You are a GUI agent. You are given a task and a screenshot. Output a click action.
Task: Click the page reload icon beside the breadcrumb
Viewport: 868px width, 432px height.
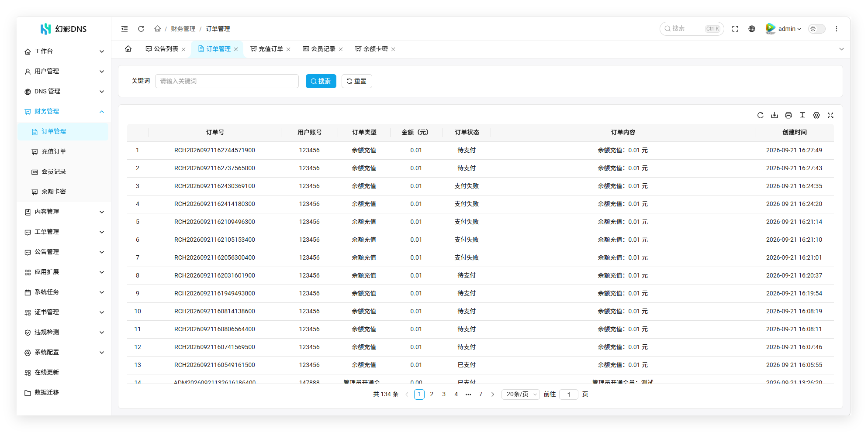point(141,29)
